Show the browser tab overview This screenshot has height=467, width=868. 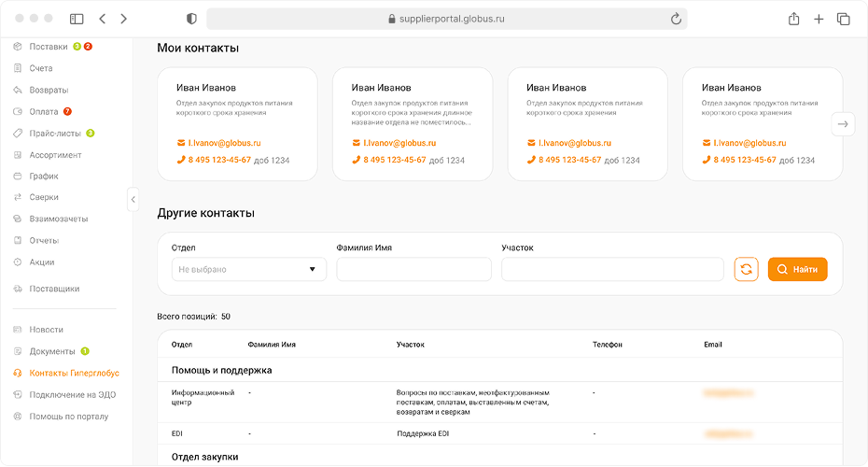click(x=843, y=19)
